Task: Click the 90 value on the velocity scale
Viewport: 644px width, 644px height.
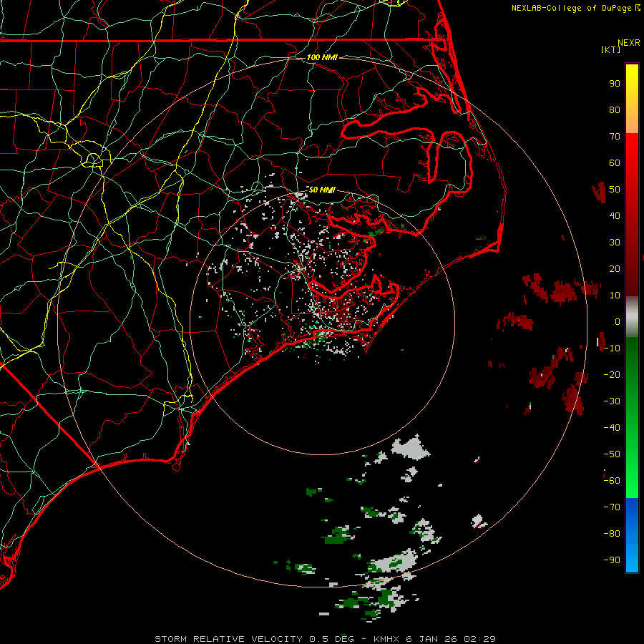Action: tap(615, 84)
